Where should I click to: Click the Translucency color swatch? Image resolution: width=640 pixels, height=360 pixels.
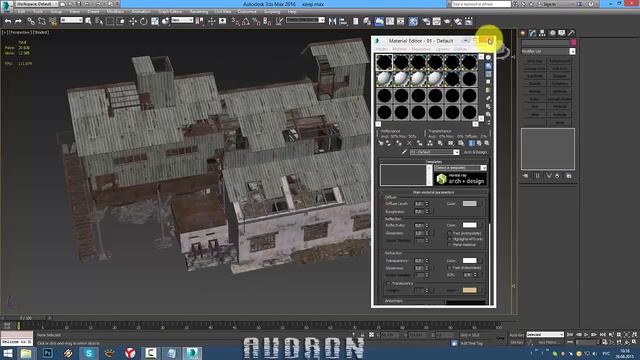click(469, 290)
